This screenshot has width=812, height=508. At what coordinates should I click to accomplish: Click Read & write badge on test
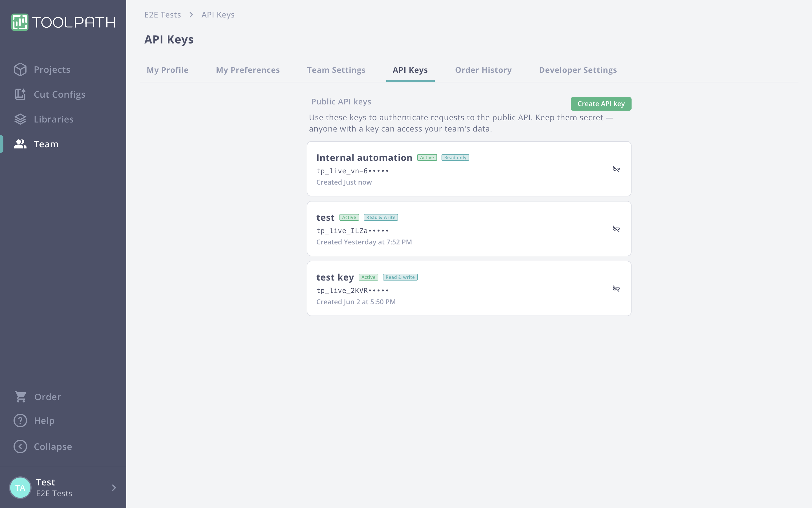381,217
